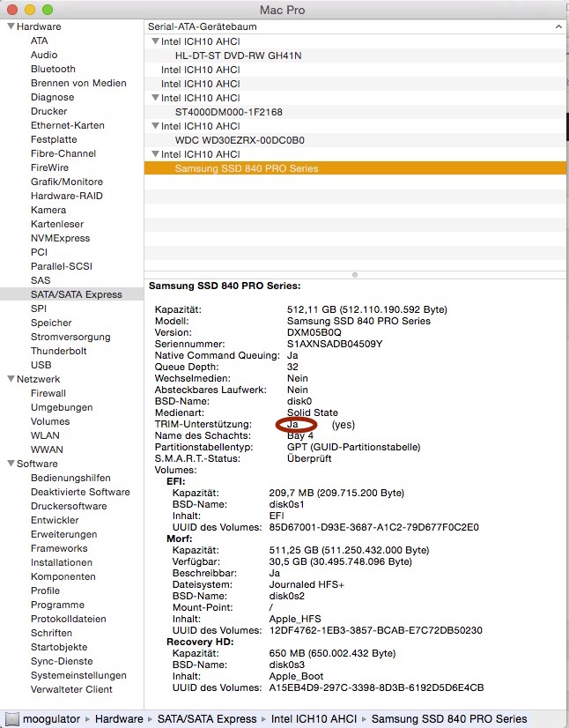
Task: Collapse the Hardware section triangle
Action: (x=11, y=26)
